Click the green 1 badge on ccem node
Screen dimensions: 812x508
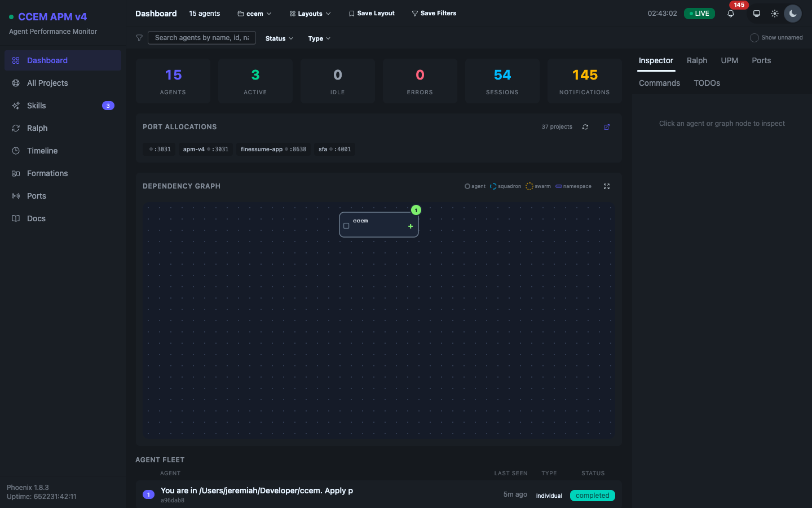pyautogui.click(x=416, y=210)
